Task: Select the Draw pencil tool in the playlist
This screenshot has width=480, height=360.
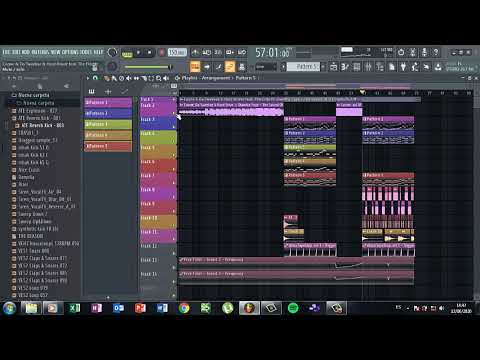Action: (107, 78)
